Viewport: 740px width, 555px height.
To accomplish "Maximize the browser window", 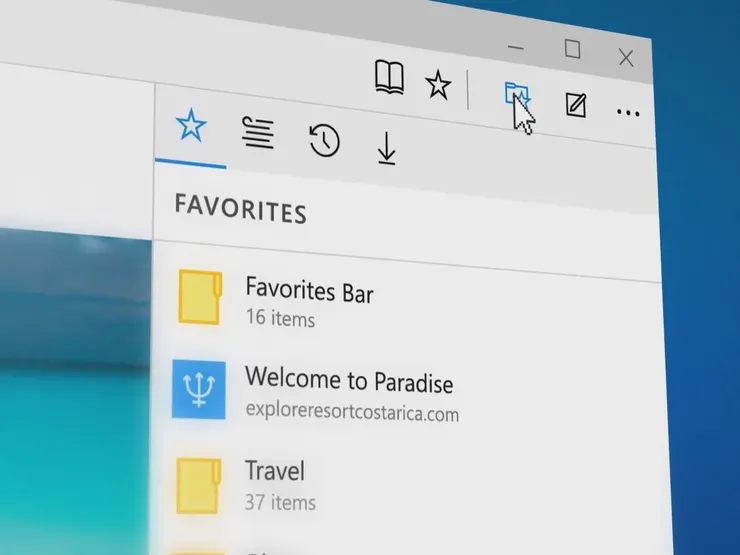I will pos(572,49).
